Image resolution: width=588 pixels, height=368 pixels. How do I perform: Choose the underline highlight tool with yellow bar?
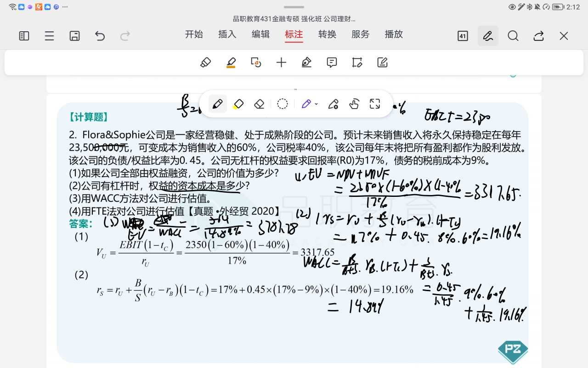[x=231, y=63]
